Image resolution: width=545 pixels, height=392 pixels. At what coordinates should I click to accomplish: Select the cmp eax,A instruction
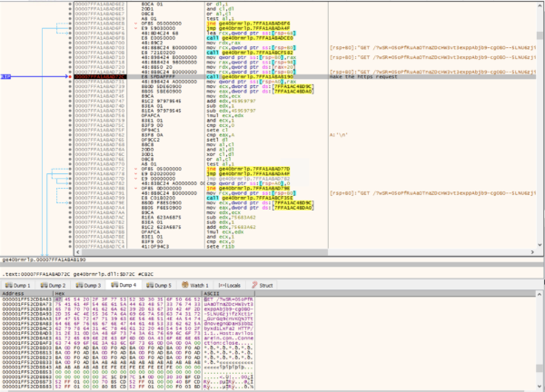coord(221,135)
